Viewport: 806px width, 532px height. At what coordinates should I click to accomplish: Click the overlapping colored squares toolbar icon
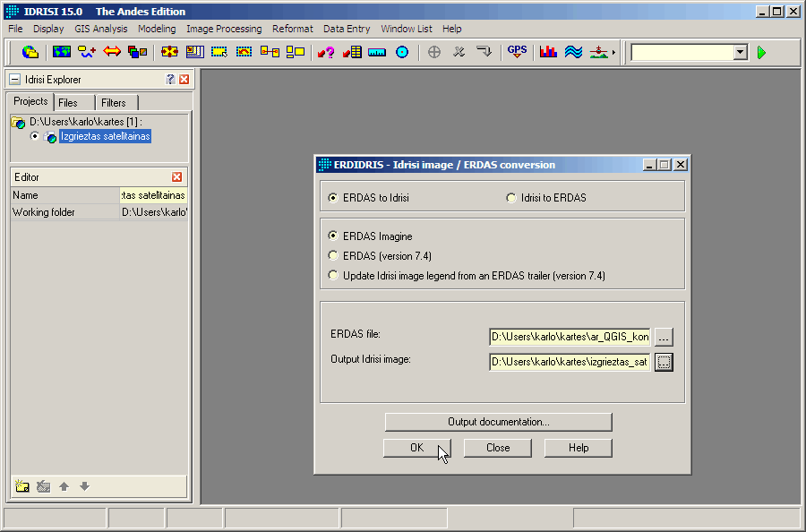[x=137, y=52]
